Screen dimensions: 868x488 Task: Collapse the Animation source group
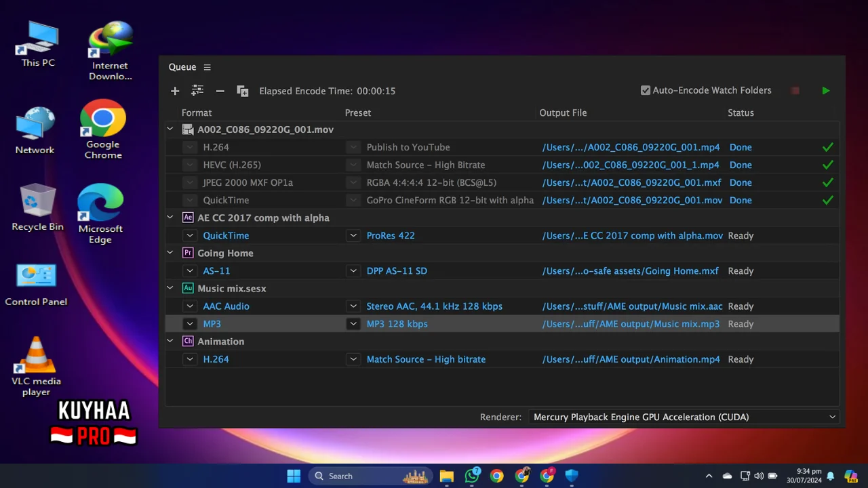click(x=170, y=342)
